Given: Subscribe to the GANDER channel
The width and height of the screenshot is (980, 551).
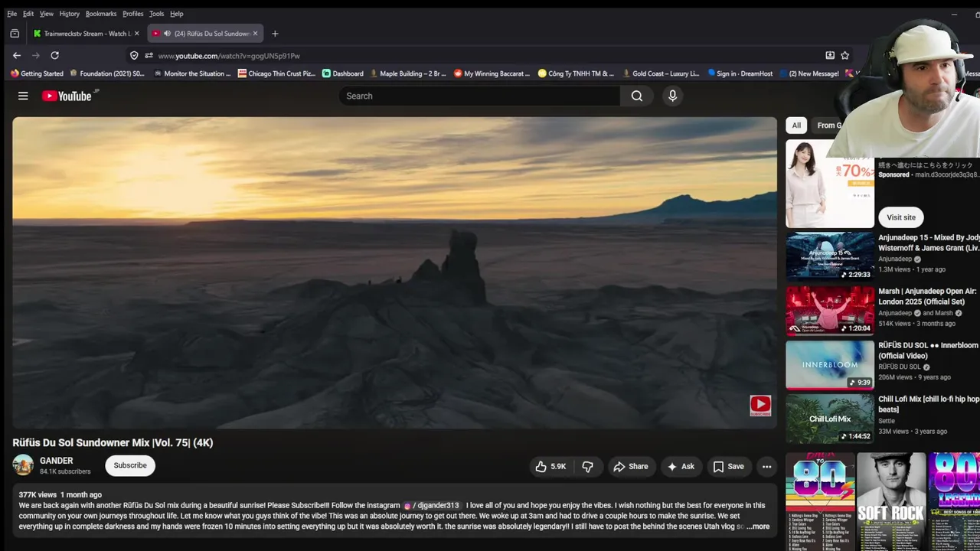Looking at the screenshot, I should pos(130,465).
